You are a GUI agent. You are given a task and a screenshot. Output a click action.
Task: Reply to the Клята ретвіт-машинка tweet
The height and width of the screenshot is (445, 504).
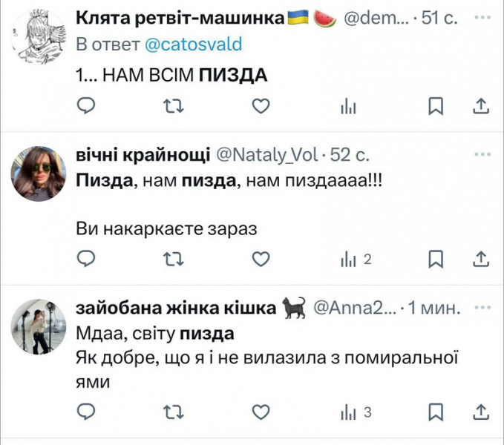click(x=88, y=107)
